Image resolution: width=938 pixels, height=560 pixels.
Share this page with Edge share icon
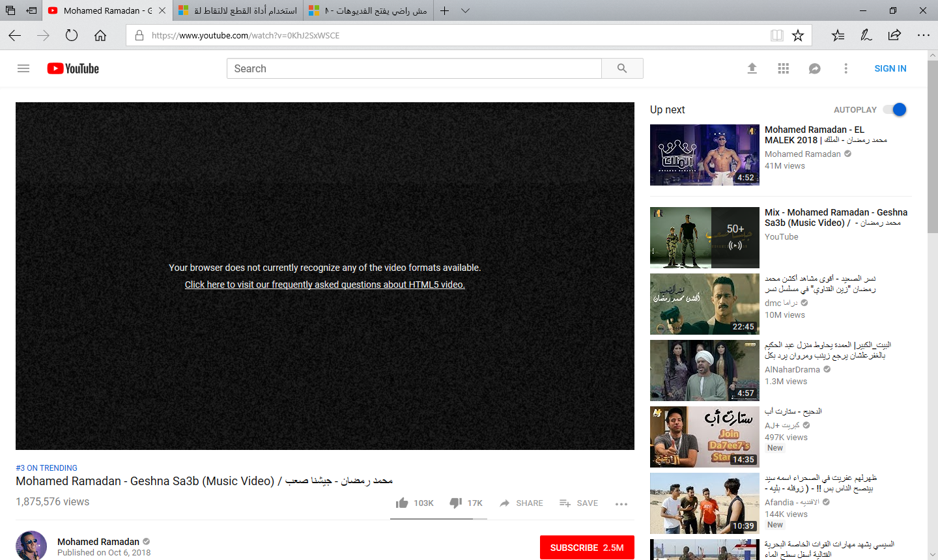(894, 35)
